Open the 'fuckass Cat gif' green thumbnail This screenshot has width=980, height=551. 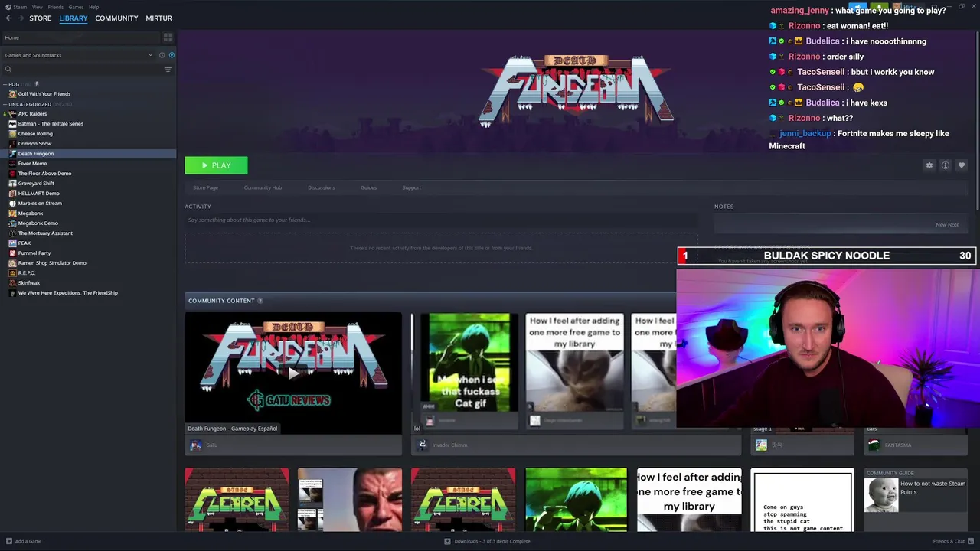(469, 362)
